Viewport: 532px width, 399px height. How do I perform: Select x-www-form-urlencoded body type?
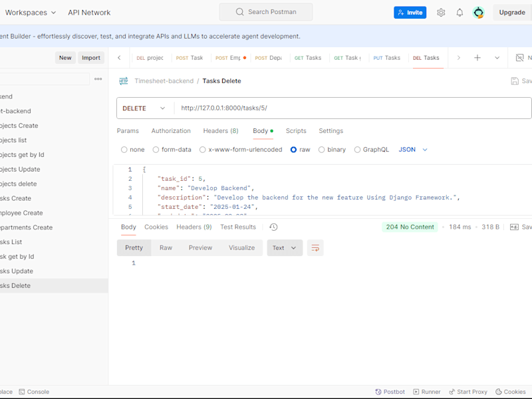[203, 150]
